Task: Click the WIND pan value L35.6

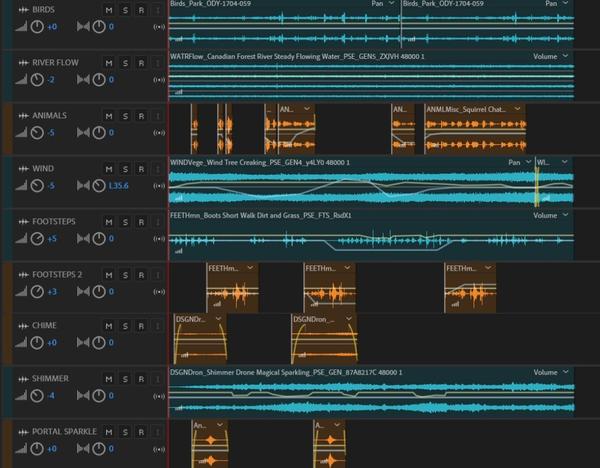Action: tap(118, 186)
